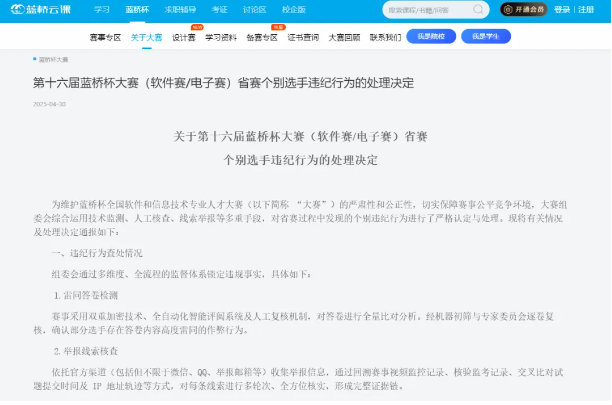Click the 登录 link
Screen dimensions: 612x405
(562, 10)
